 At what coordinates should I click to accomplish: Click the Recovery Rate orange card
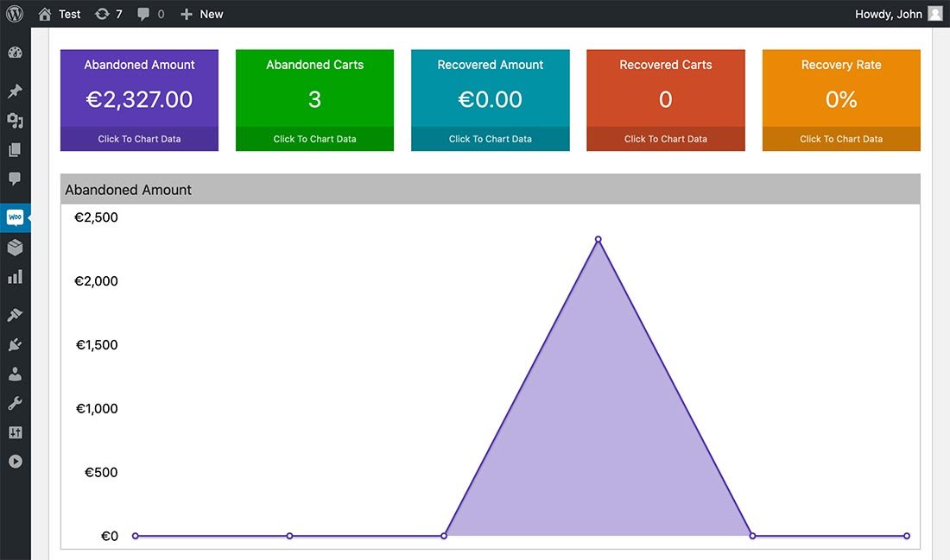click(x=841, y=100)
